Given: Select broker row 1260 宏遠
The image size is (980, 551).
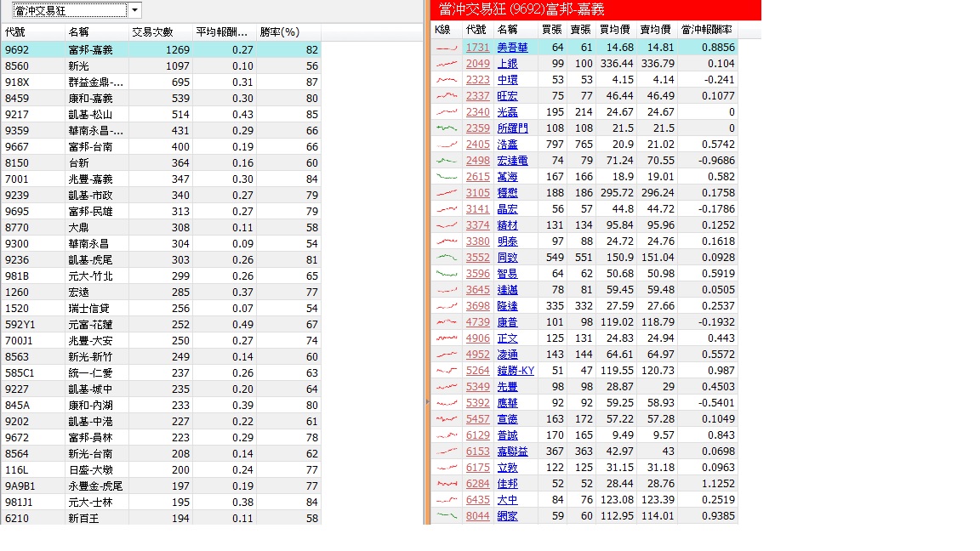Looking at the screenshot, I should click(161, 293).
